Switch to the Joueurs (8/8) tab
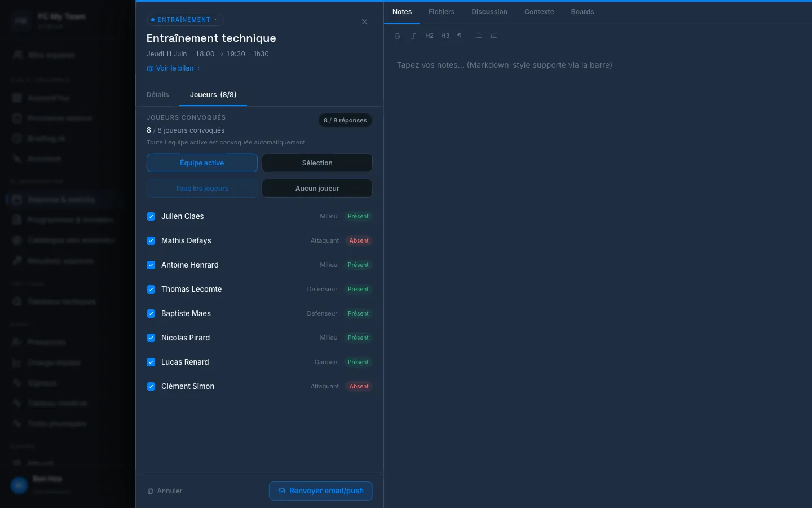This screenshot has width=812, height=508. point(213,95)
